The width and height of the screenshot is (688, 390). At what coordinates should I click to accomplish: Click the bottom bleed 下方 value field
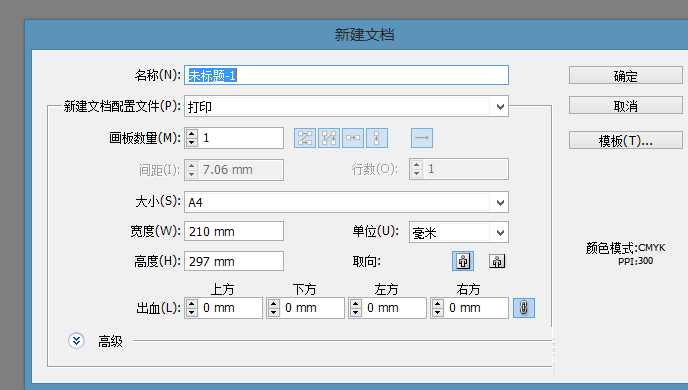click(312, 308)
